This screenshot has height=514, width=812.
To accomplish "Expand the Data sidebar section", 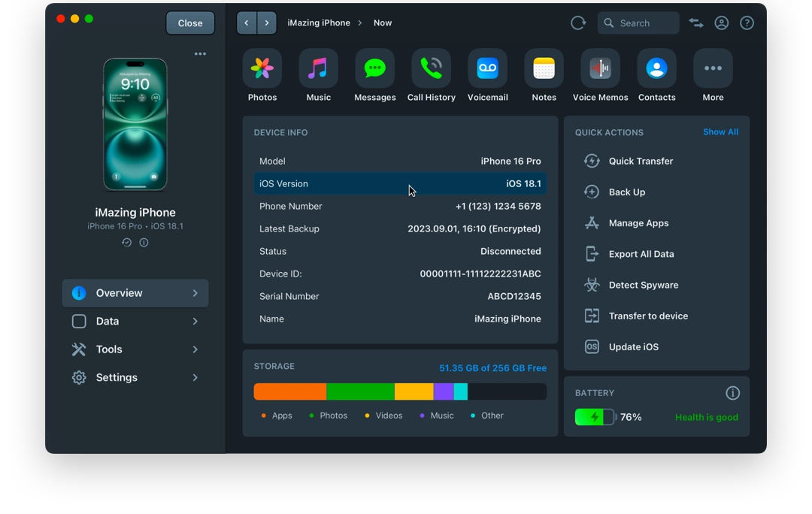I will tap(135, 322).
